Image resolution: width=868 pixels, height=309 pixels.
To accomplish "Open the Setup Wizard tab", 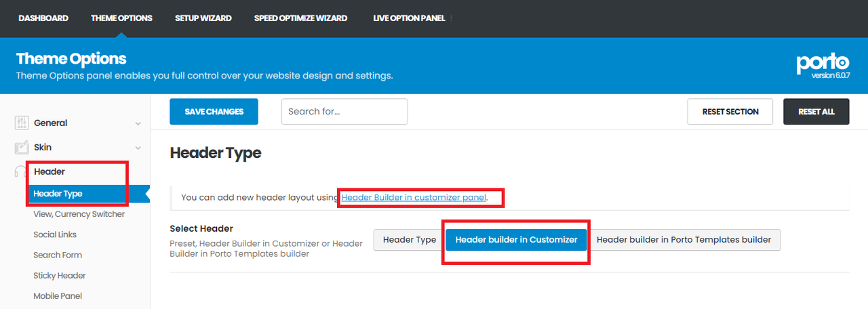I will [203, 18].
